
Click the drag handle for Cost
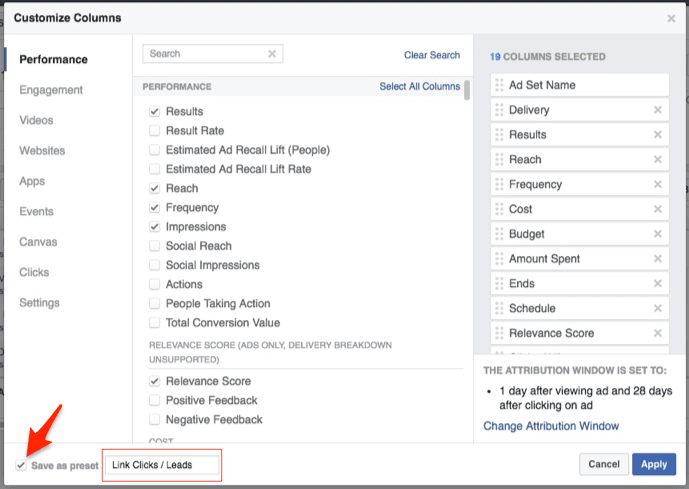499,209
